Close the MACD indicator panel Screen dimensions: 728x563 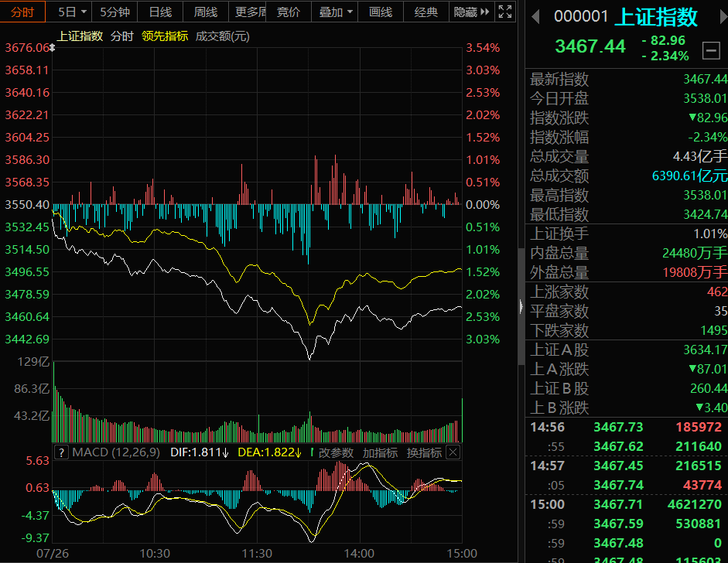[453, 452]
